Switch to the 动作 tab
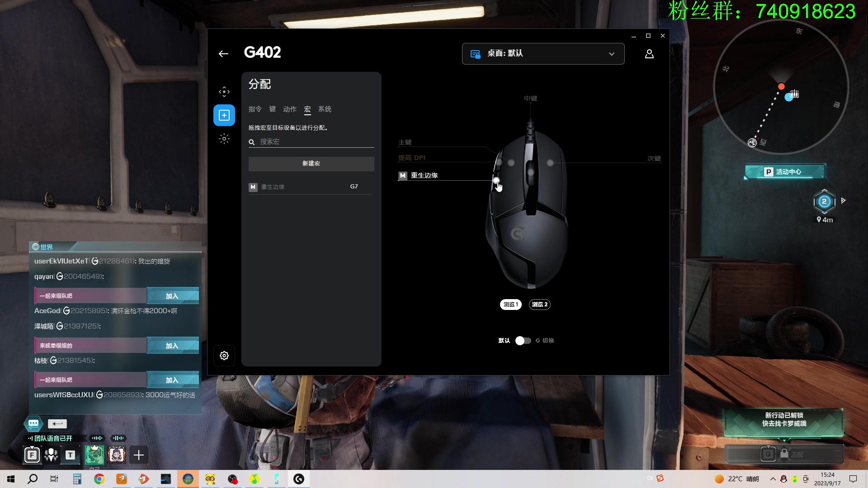Screen dimensions: 868x488 click(x=290, y=109)
